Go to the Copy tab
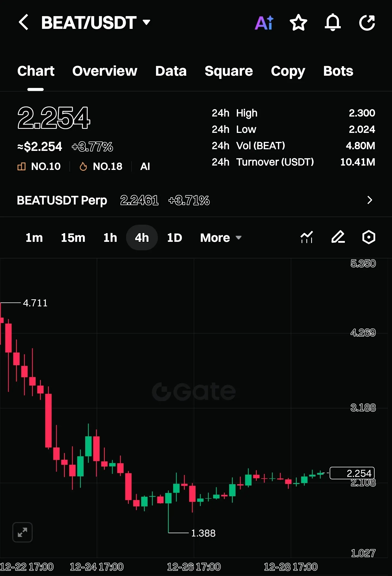This screenshot has height=576, width=392. click(288, 72)
